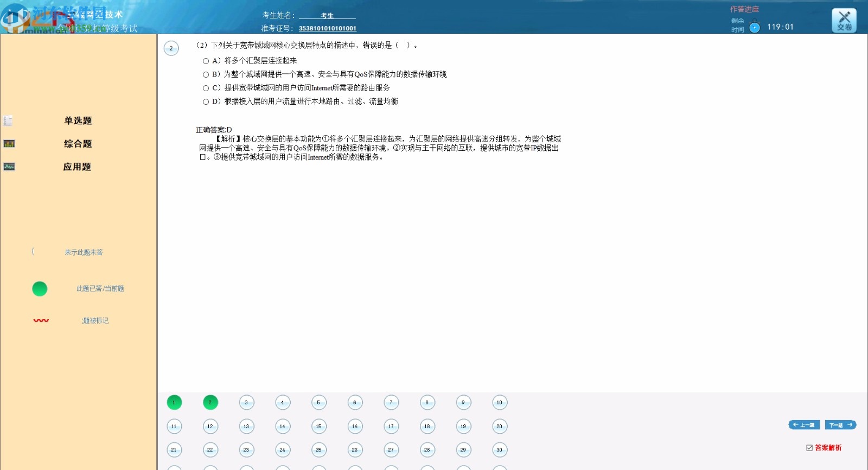868x470 pixels.
Task: Jump to question 3 circle
Action: [x=246, y=402]
